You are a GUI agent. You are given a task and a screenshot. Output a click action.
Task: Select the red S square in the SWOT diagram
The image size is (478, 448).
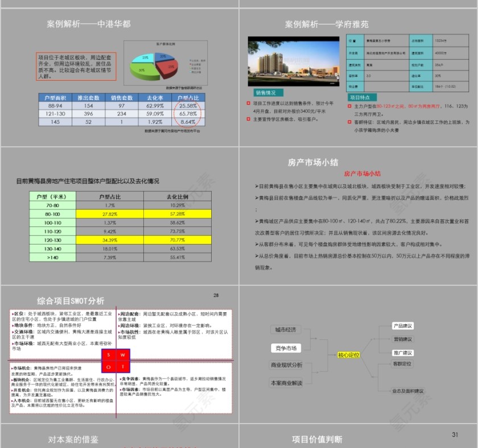click(x=108, y=355)
